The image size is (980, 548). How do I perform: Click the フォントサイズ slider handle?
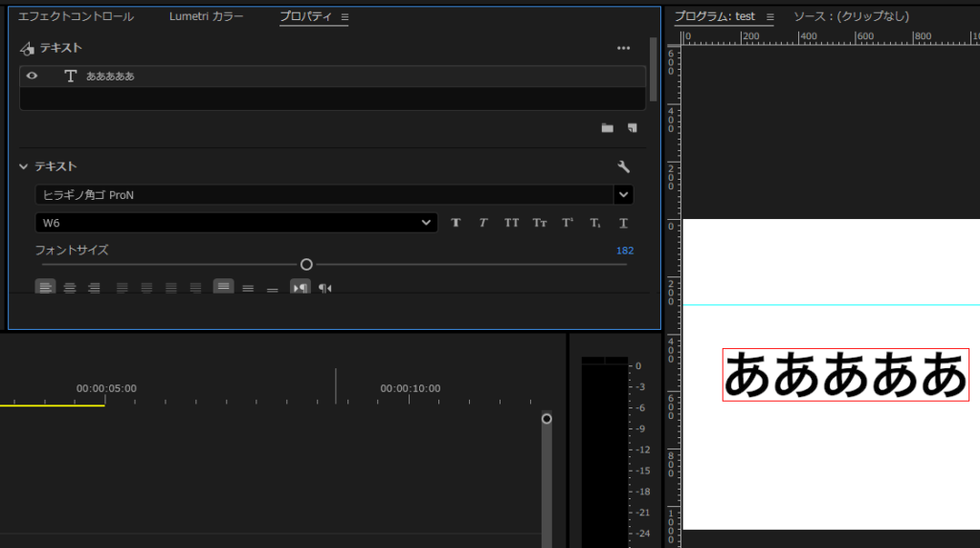(306, 265)
